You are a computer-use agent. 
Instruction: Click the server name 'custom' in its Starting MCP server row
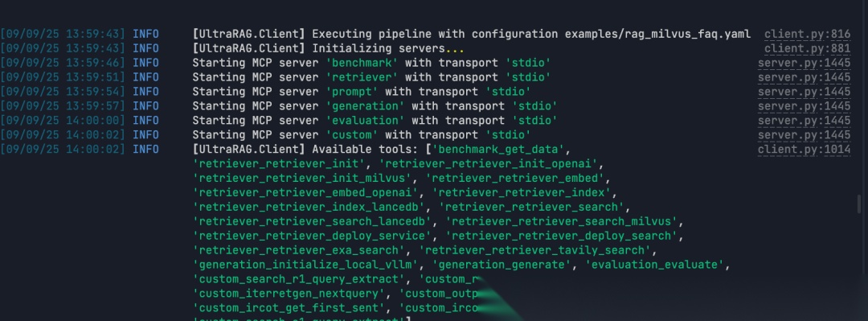[x=352, y=135]
